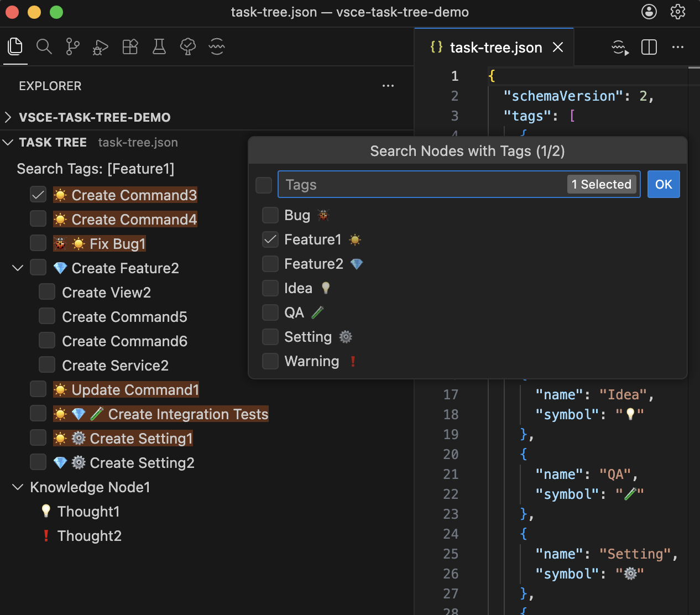The width and height of the screenshot is (700, 615).
Task: Select the Create Command6 task
Action: (x=124, y=341)
